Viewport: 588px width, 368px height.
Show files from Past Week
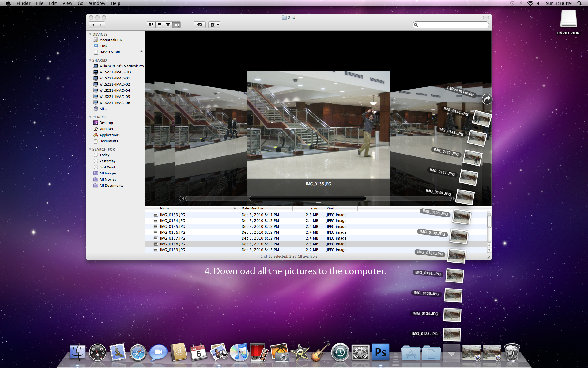(x=107, y=167)
